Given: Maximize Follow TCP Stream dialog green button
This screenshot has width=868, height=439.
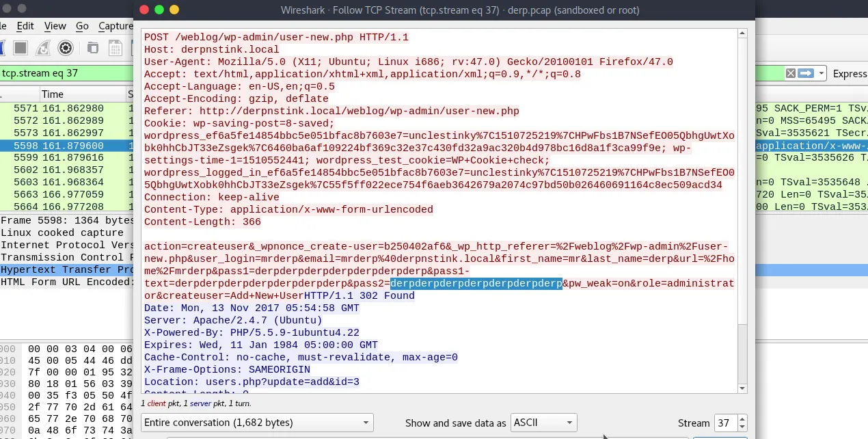Looking at the screenshot, I should coord(159,10).
